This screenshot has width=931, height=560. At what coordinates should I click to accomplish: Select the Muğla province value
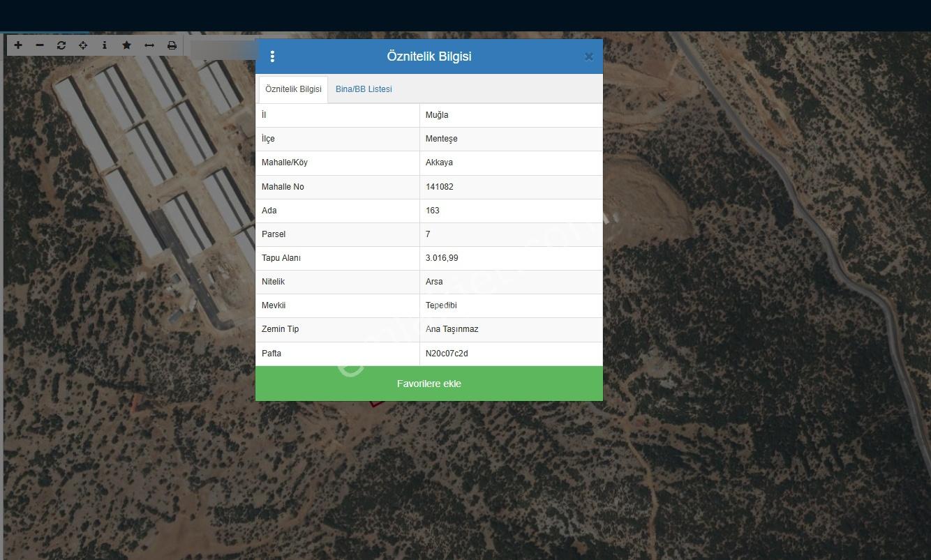pos(437,115)
